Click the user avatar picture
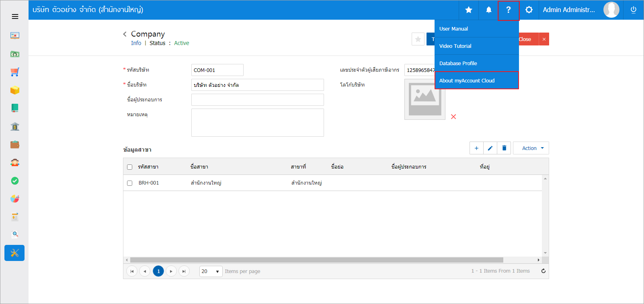Viewport: 644px width, 304px height. click(x=611, y=10)
